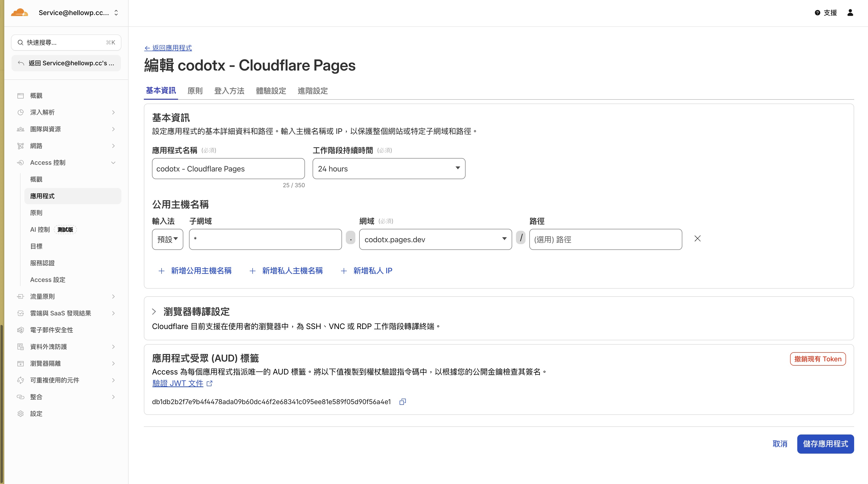The image size is (868, 484).
Task: Open the 資料外洩防護 sidebar section
Action: 48,346
